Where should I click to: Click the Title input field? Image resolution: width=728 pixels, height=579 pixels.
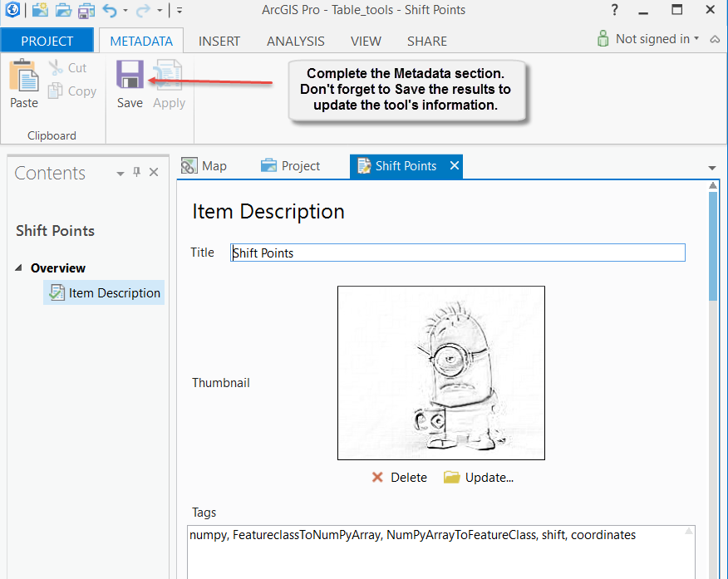click(458, 253)
